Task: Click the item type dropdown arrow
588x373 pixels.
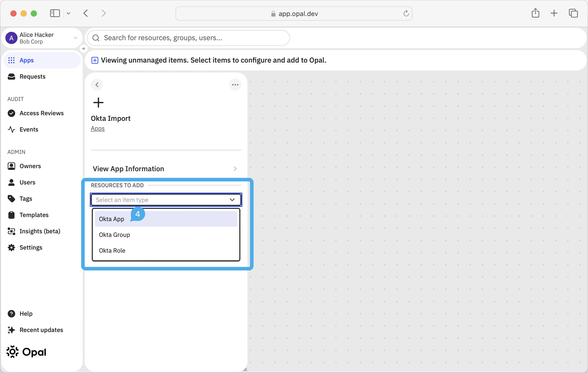Action: (x=232, y=200)
